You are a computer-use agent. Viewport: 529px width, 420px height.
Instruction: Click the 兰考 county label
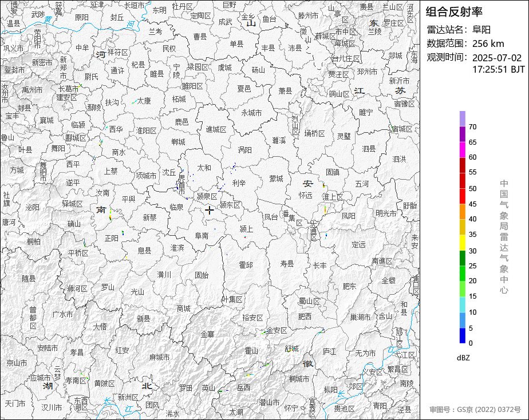point(156,31)
